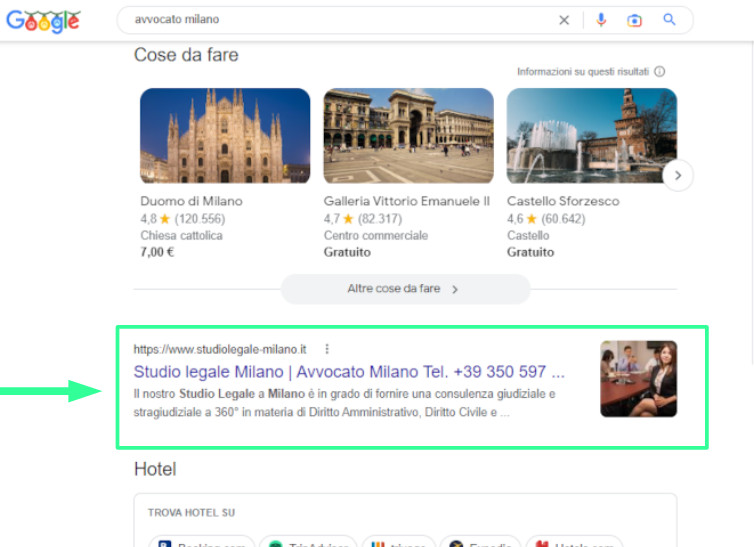Click the 7,00 € price text
Image resolution: width=754 pixels, height=547 pixels.
click(157, 252)
